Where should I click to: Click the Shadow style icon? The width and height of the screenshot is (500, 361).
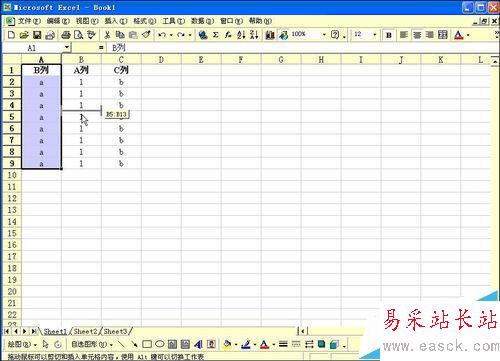(x=322, y=344)
